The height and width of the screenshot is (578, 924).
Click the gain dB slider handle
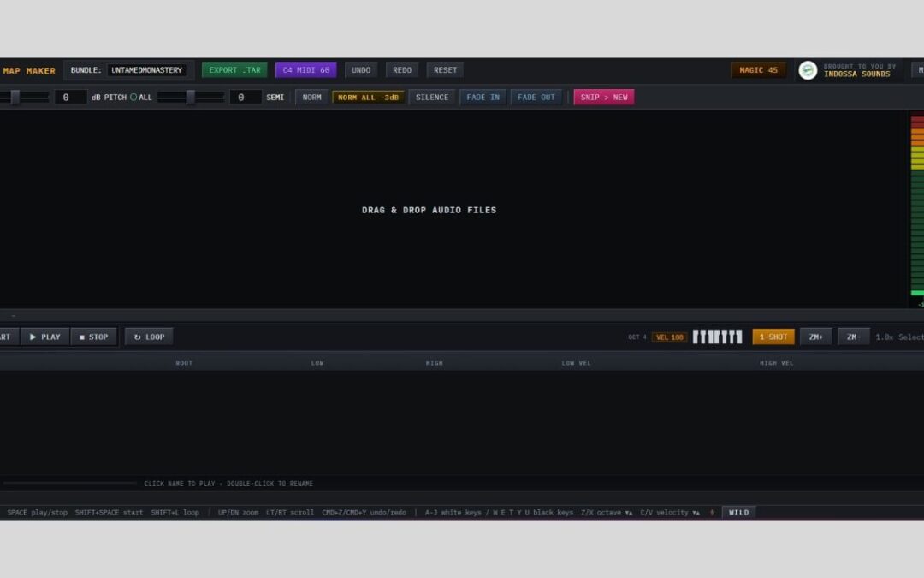15,98
